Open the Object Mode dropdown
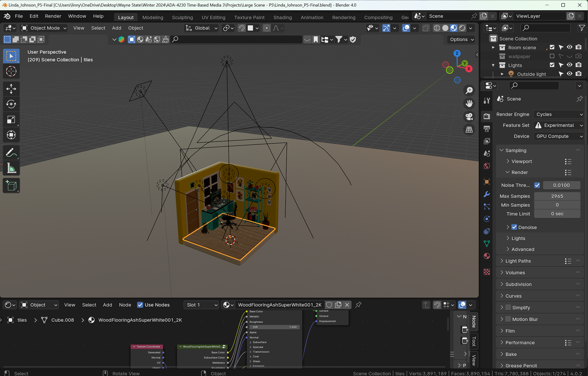The height and width of the screenshot is (376, 588). click(x=44, y=28)
